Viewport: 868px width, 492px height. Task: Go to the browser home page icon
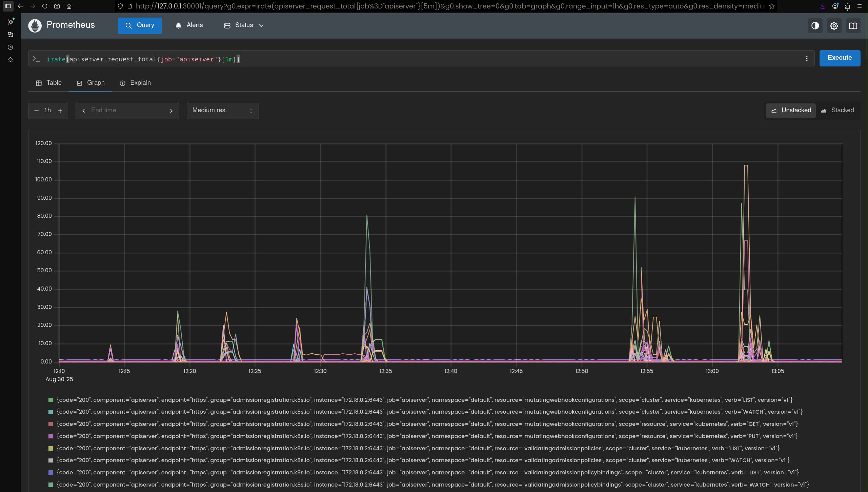[x=69, y=6]
